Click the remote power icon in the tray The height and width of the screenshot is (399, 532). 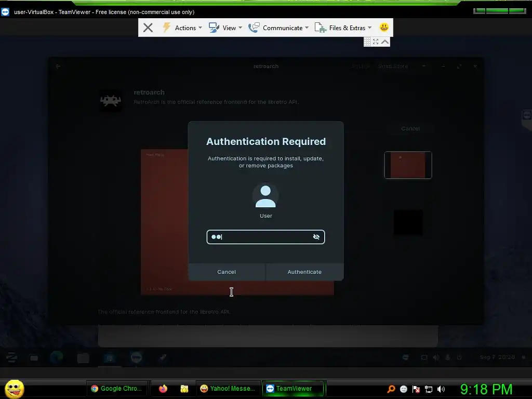pyautogui.click(x=459, y=357)
